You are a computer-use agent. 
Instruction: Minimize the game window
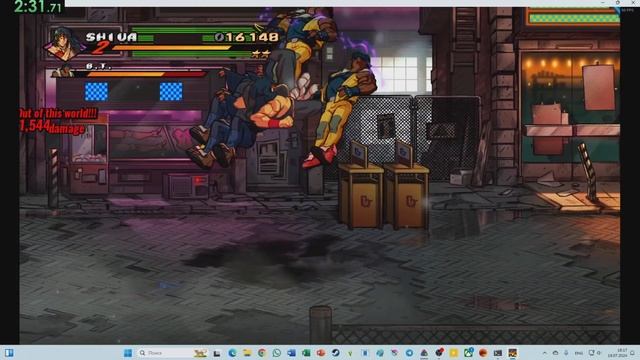603,2
